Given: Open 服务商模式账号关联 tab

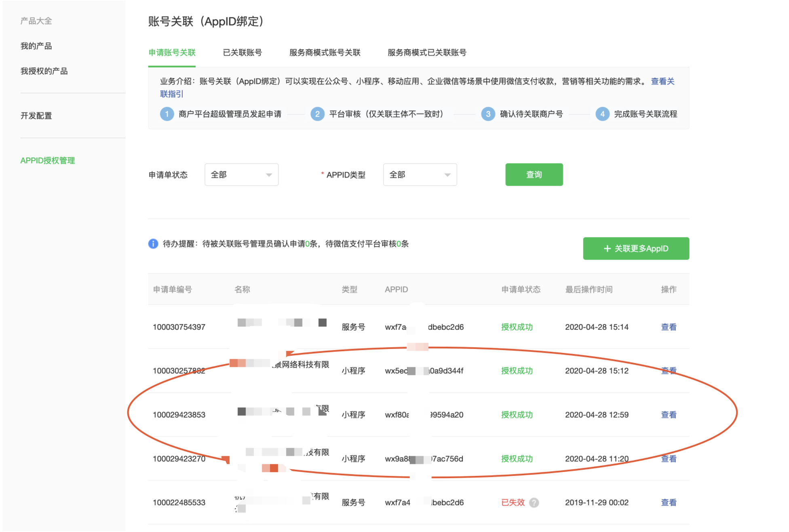Looking at the screenshot, I should coord(325,53).
